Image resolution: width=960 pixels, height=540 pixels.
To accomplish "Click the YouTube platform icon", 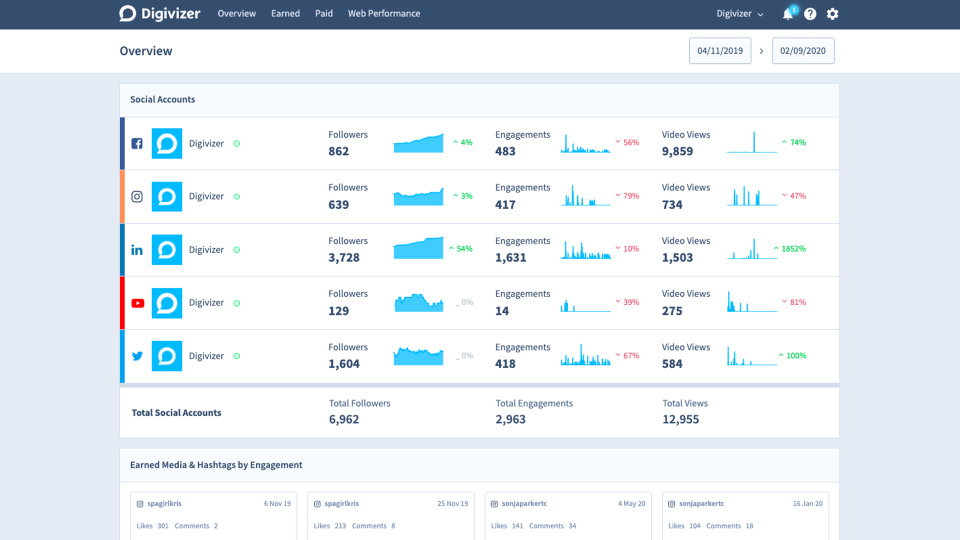I will [x=137, y=303].
